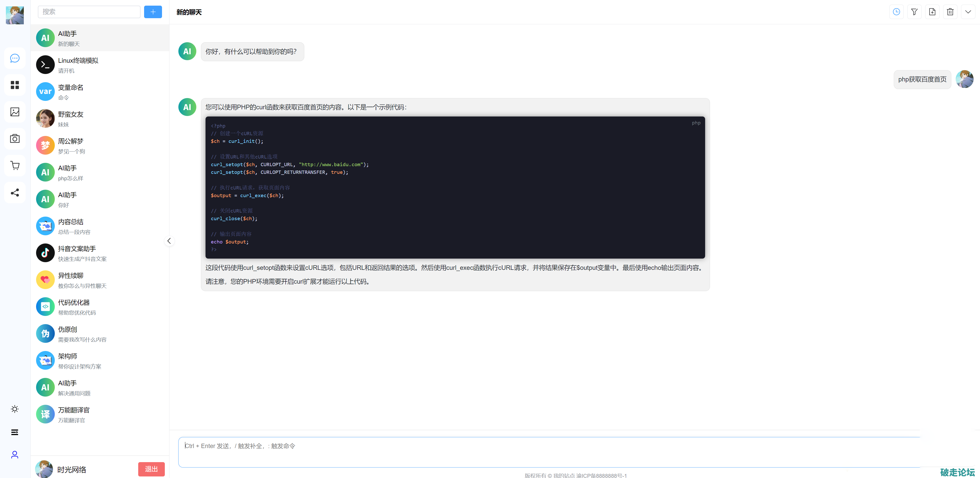Delete chat with trash icon

pyautogui.click(x=950, y=12)
